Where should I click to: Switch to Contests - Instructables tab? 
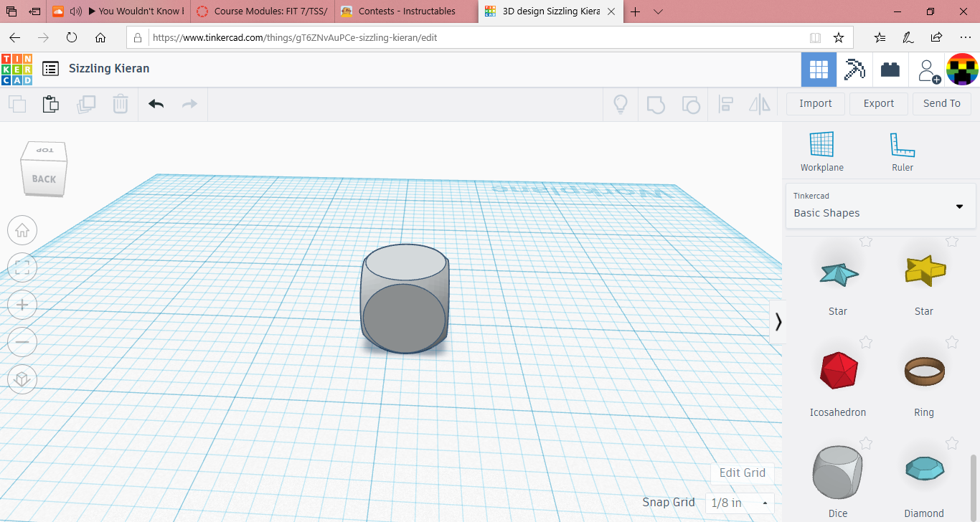coord(406,11)
